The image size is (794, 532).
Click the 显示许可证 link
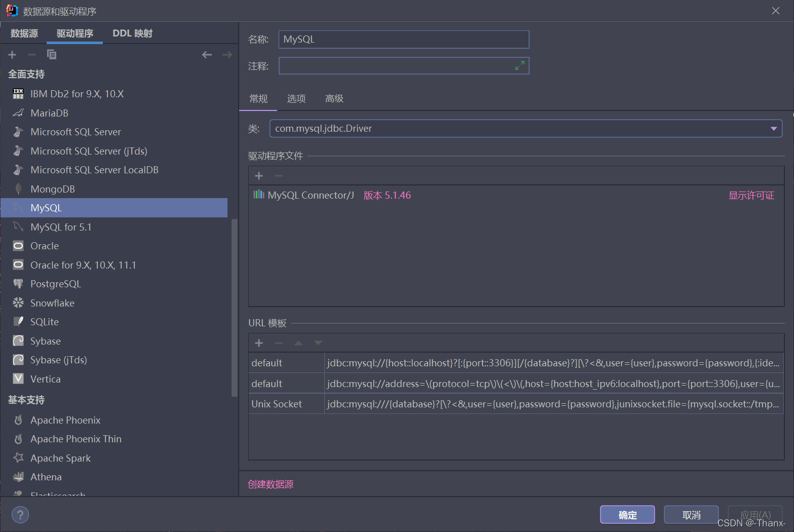coord(751,196)
